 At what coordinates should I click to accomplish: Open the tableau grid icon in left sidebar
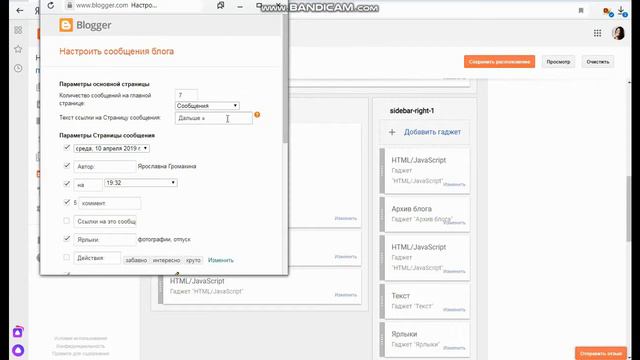pos(18,30)
